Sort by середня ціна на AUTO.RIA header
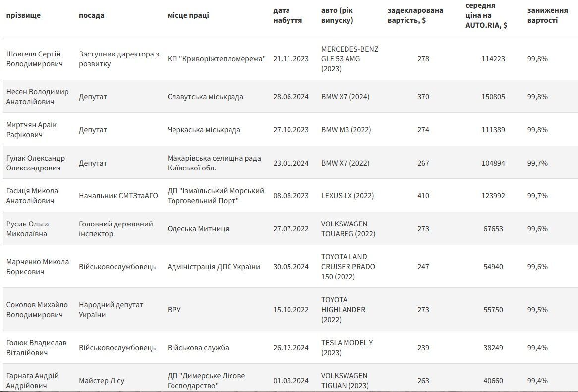This screenshot has width=578, height=392. 486,15
